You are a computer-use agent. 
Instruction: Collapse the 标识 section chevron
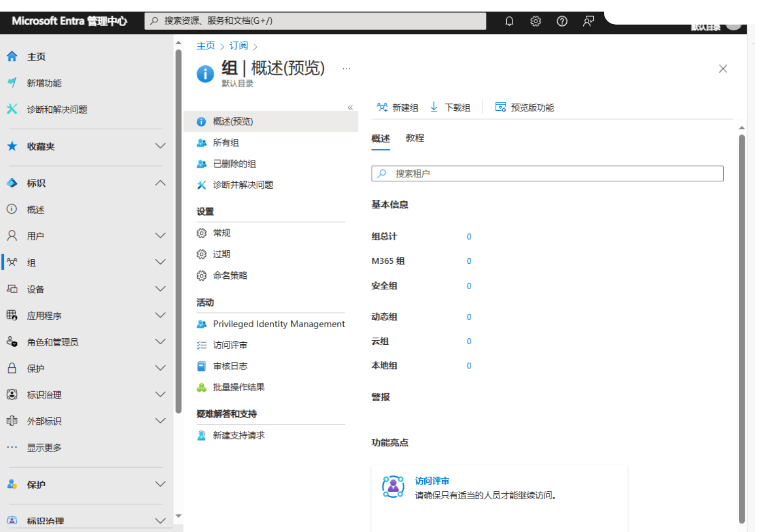tap(161, 183)
